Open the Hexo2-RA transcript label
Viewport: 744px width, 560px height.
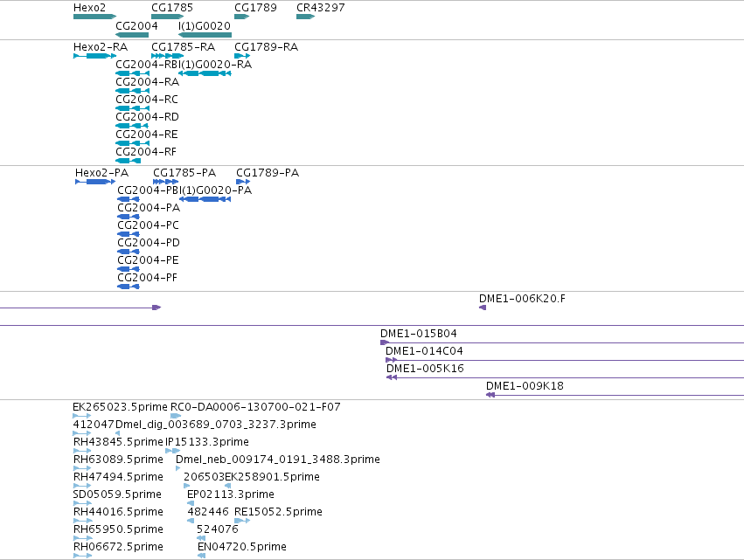(x=101, y=47)
